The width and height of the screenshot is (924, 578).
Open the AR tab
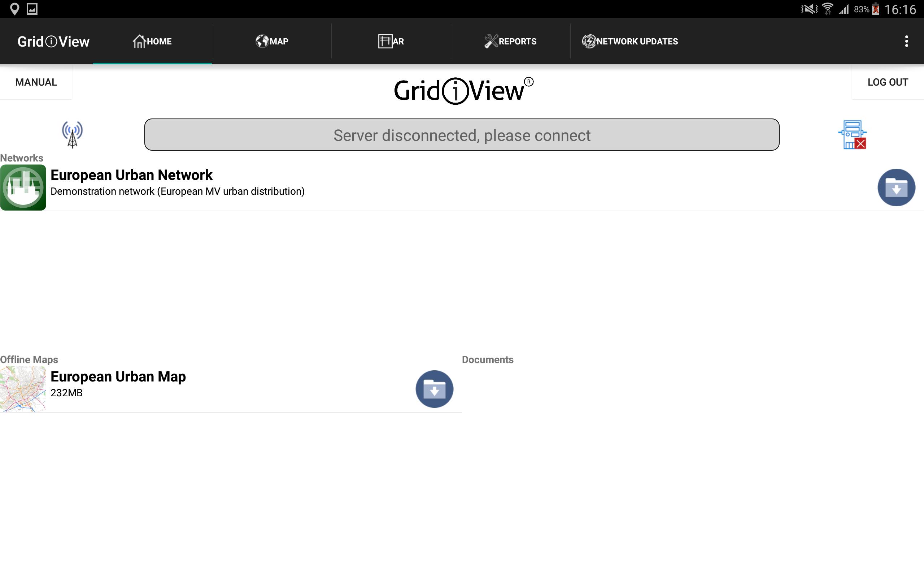[391, 41]
